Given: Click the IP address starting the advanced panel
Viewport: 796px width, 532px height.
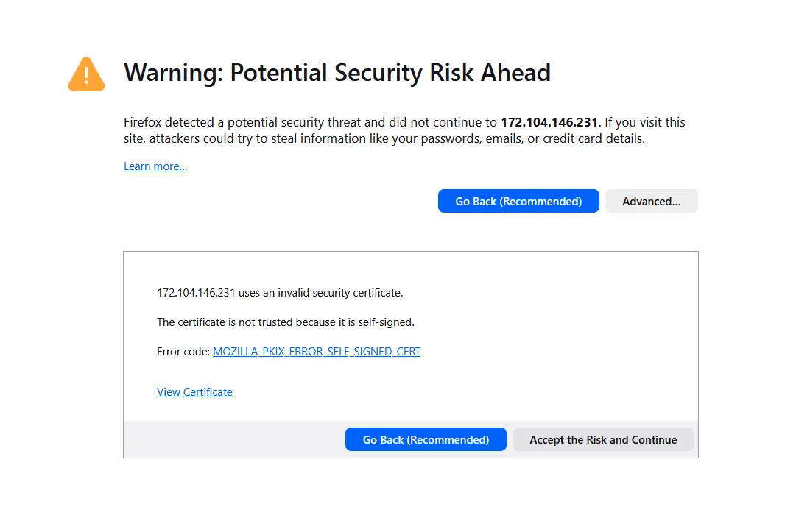Looking at the screenshot, I should 196,293.
